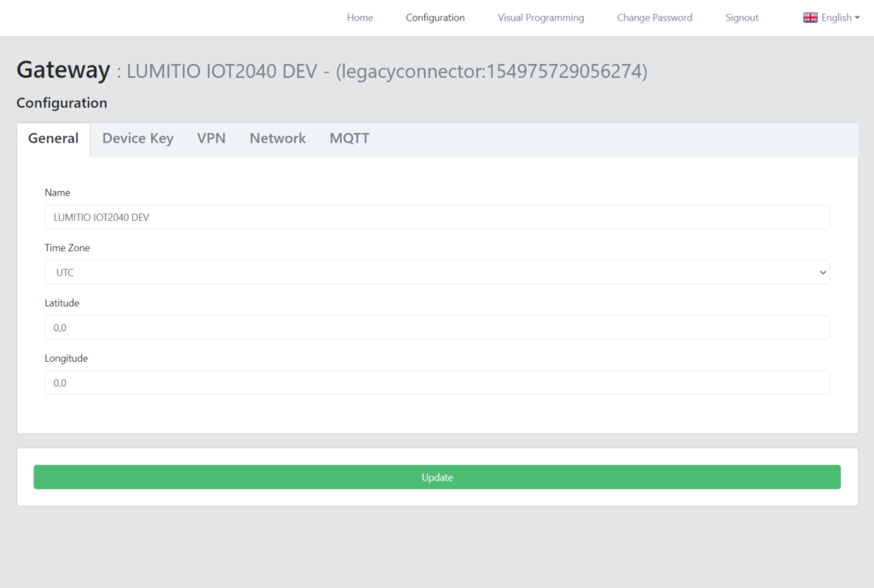
Task: Focus the Name input field
Action: click(437, 218)
